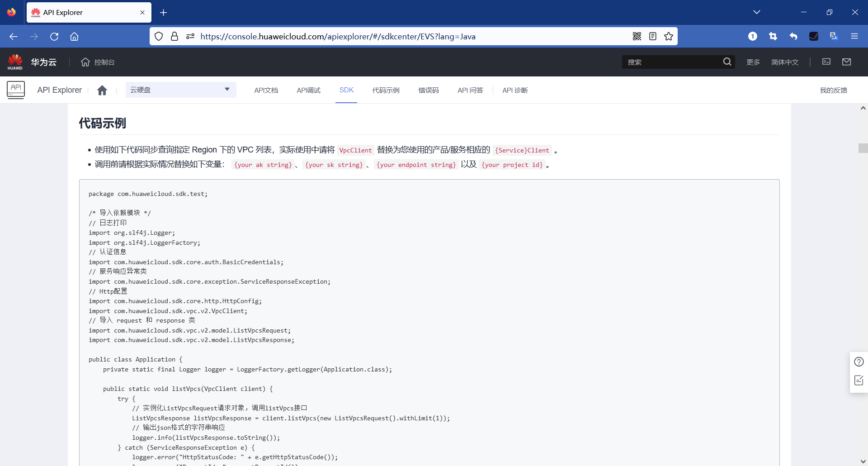The height and width of the screenshot is (466, 868).
Task: Click the {your endpoint string} placeholder
Action: pos(416,165)
